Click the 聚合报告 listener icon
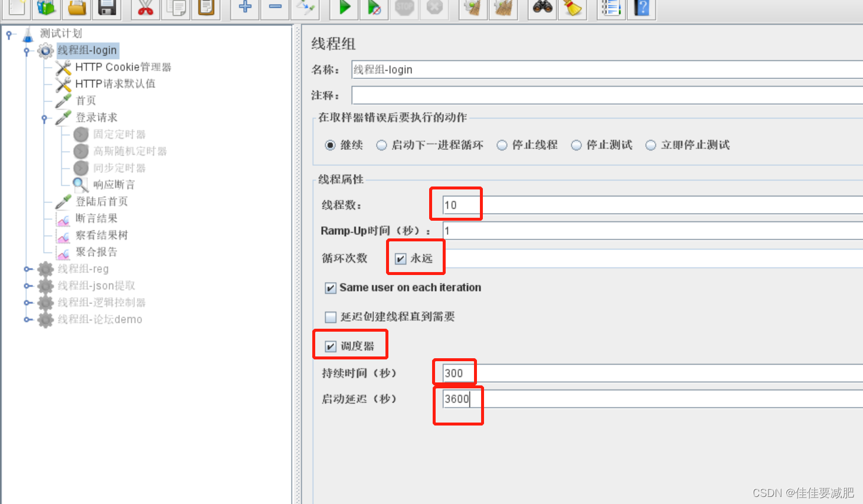863x504 pixels. point(63,252)
